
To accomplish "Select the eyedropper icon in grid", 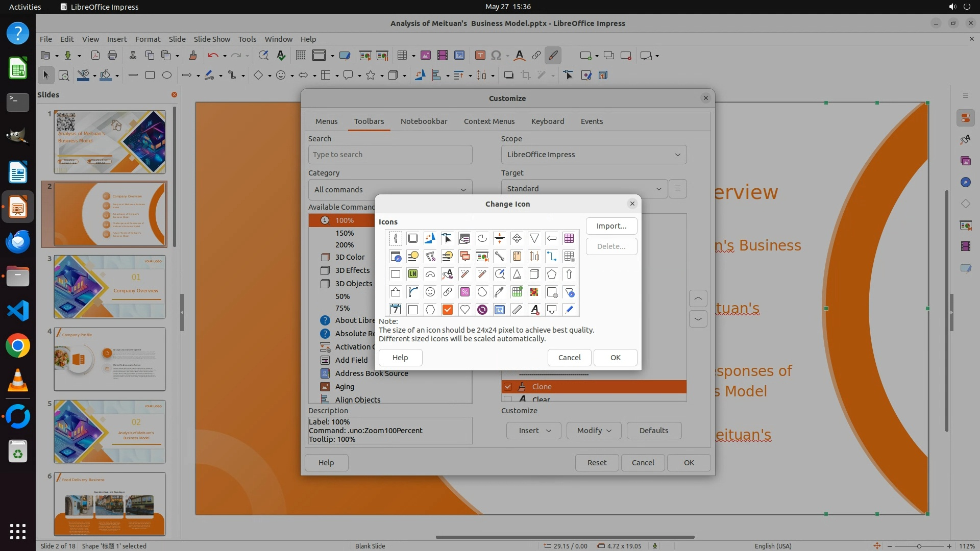I will coord(500,292).
